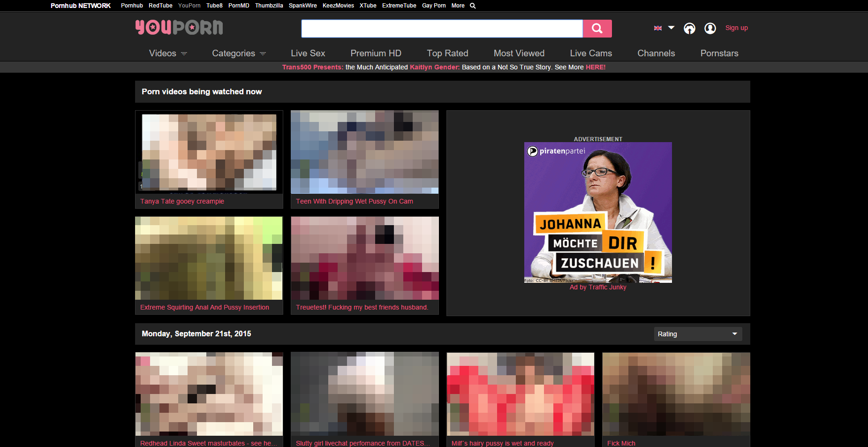The width and height of the screenshot is (868, 447).
Task: Select the Top Rated tab
Action: [x=447, y=53]
